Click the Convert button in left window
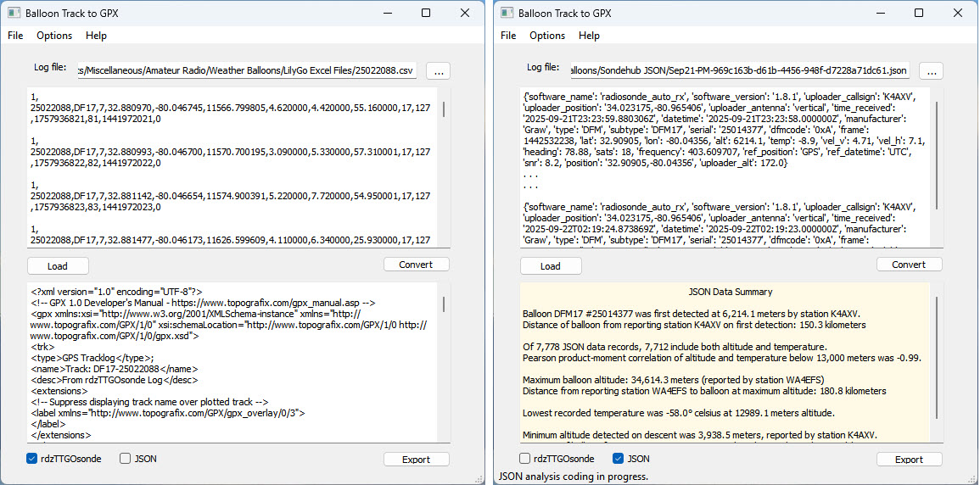 [x=417, y=265]
